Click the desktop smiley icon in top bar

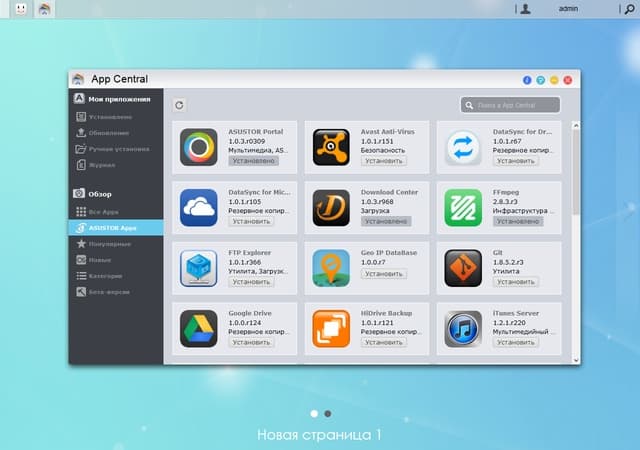(21, 9)
